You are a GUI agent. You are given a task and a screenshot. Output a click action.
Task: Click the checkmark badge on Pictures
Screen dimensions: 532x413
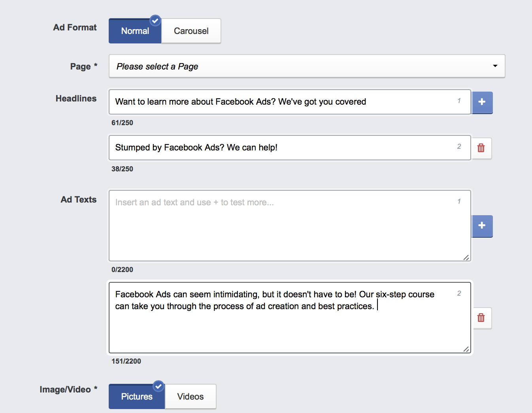pyautogui.click(x=158, y=387)
